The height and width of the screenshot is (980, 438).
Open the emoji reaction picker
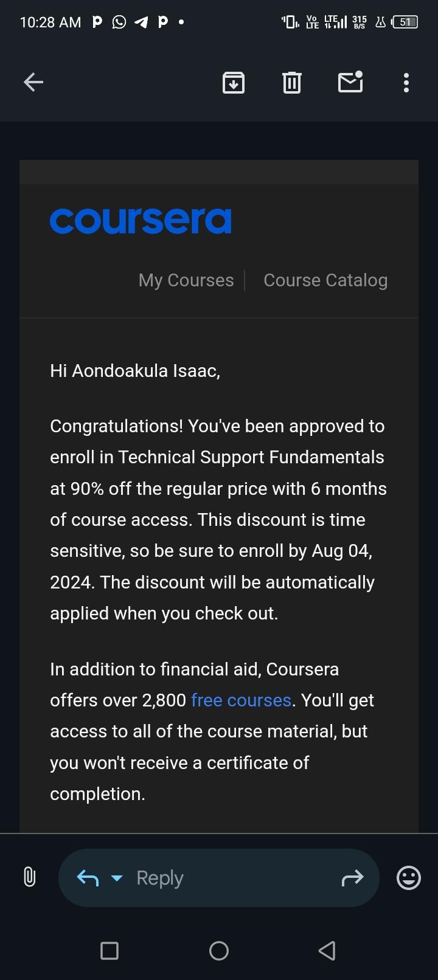408,877
